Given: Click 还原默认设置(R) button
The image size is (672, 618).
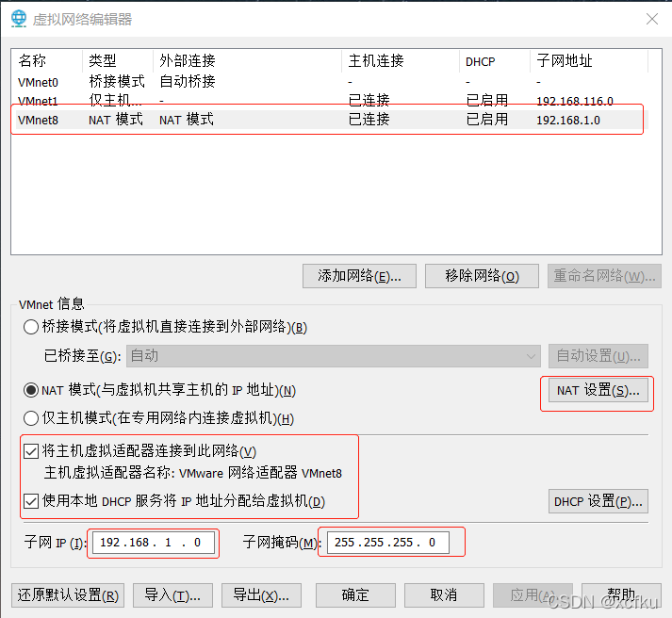Looking at the screenshot, I should click(68, 595).
